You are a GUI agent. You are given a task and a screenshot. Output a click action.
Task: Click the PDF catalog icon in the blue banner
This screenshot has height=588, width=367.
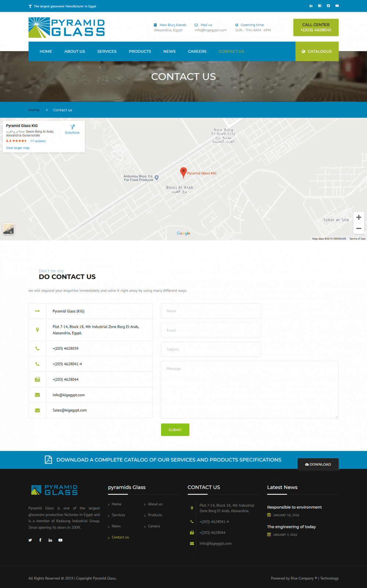pos(48,460)
